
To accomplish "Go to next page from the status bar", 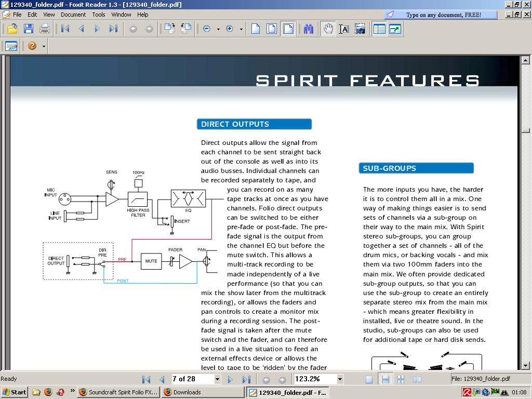I will click(230, 379).
